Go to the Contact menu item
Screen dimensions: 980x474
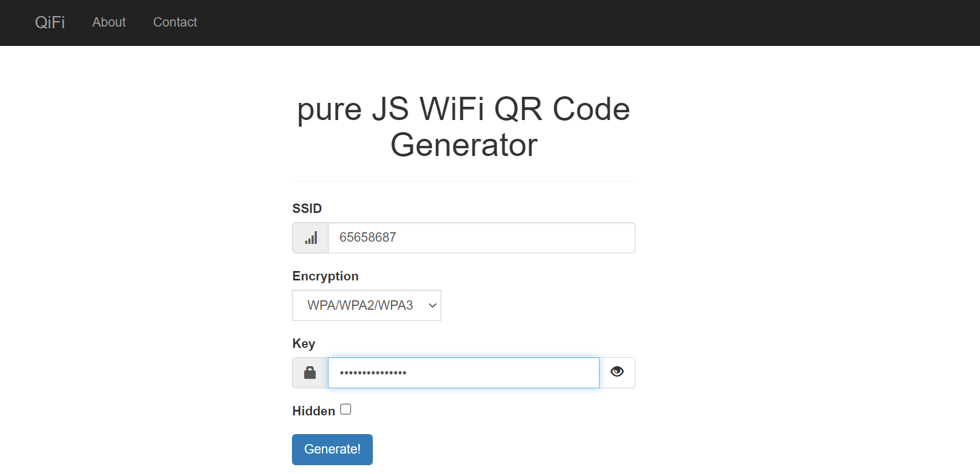[x=175, y=22]
